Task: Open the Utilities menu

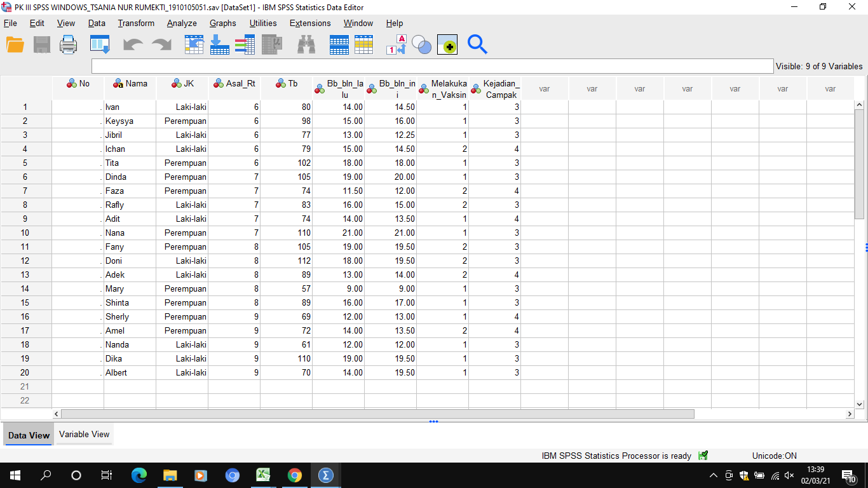Action: coord(263,23)
